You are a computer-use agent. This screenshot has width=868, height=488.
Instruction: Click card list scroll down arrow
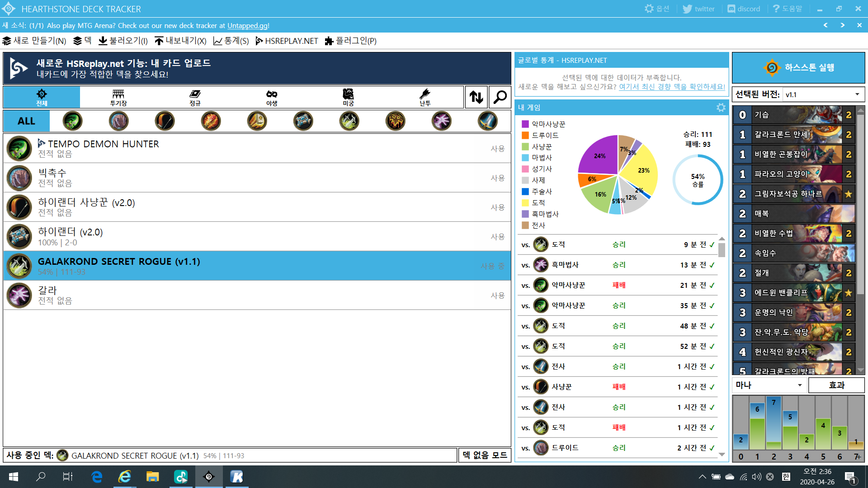point(861,371)
